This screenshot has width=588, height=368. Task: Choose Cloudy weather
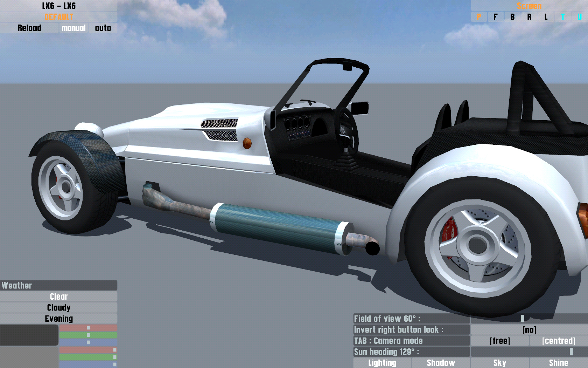click(59, 308)
